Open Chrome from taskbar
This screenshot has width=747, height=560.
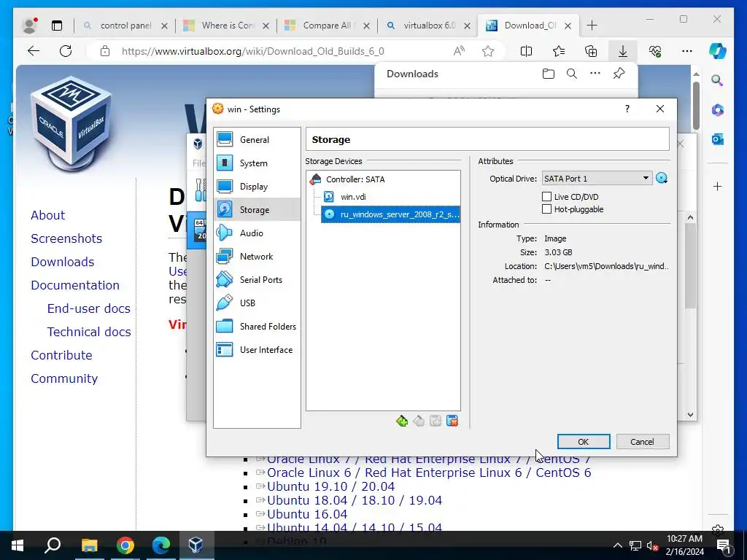pos(125,545)
